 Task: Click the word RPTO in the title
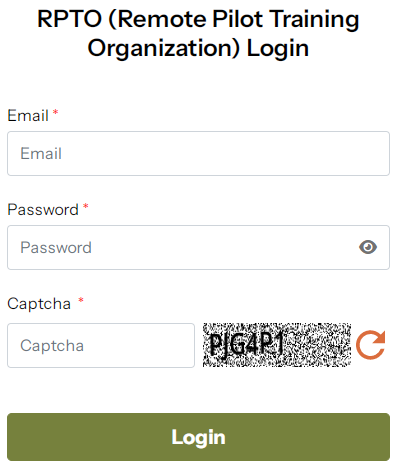point(69,19)
